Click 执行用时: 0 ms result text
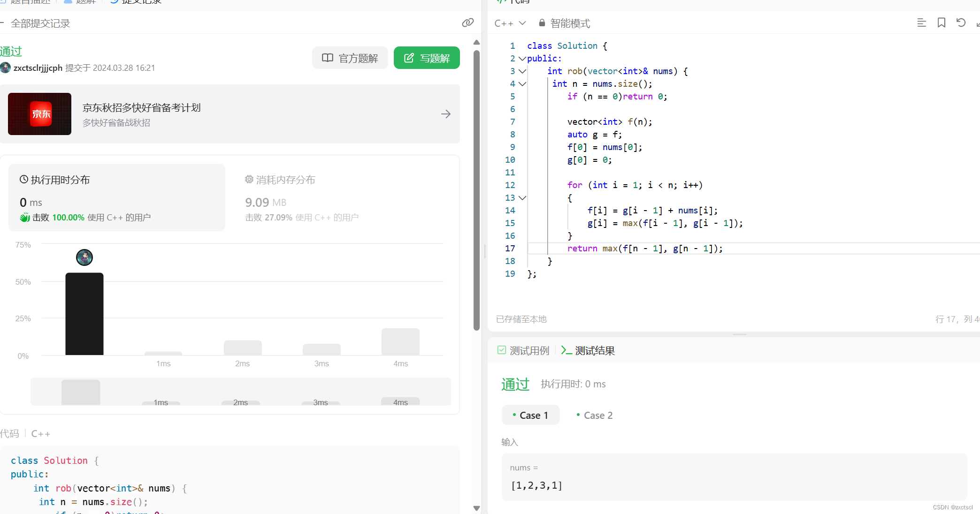 pos(573,384)
